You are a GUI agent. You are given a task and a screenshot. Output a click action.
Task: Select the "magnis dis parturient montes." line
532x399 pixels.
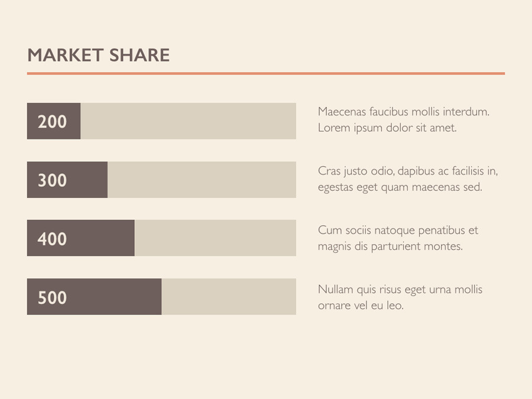[390, 246]
